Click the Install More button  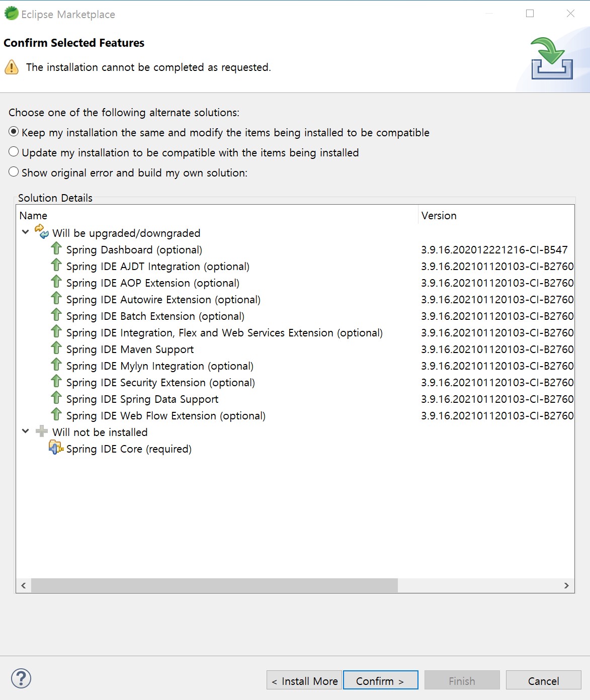point(304,680)
